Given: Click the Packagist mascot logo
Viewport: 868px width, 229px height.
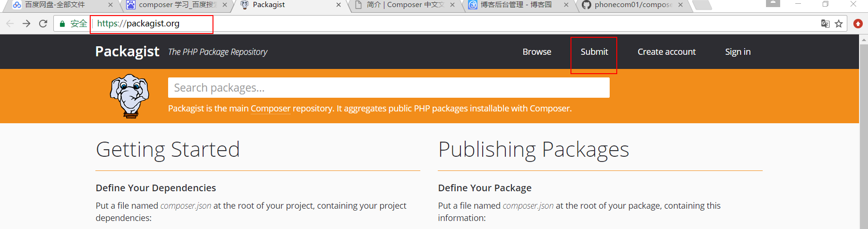Looking at the screenshot, I should click(129, 96).
